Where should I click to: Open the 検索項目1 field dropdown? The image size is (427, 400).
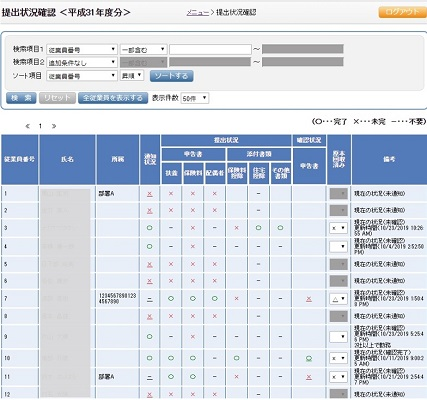[82, 50]
